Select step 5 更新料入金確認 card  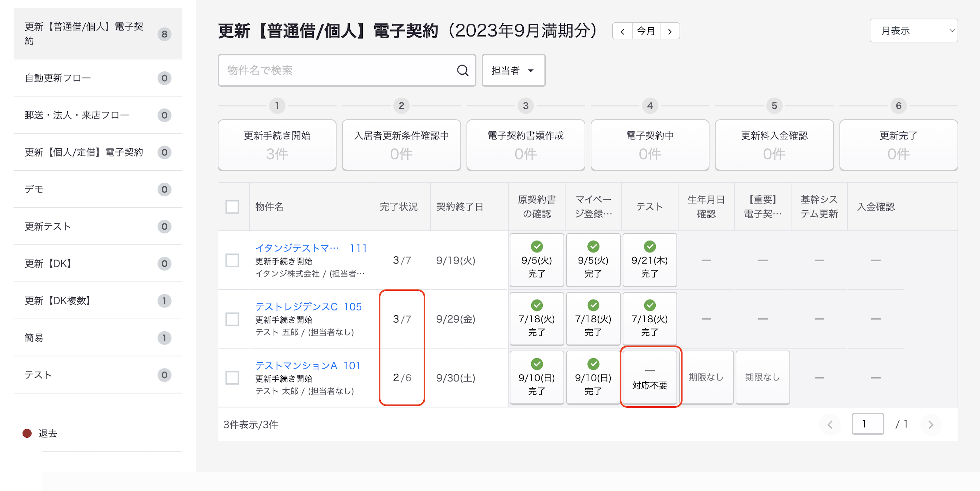pos(774,145)
